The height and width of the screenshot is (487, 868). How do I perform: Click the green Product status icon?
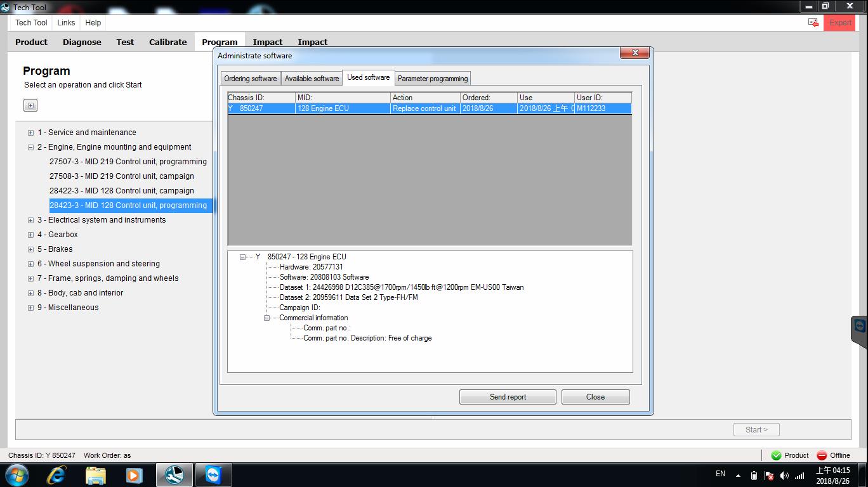click(x=776, y=455)
